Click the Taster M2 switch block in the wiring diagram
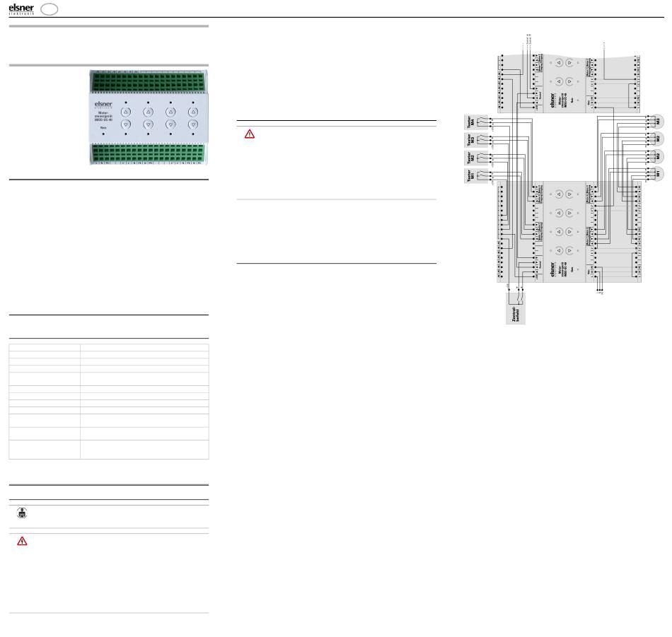The image size is (672, 637). (477, 158)
